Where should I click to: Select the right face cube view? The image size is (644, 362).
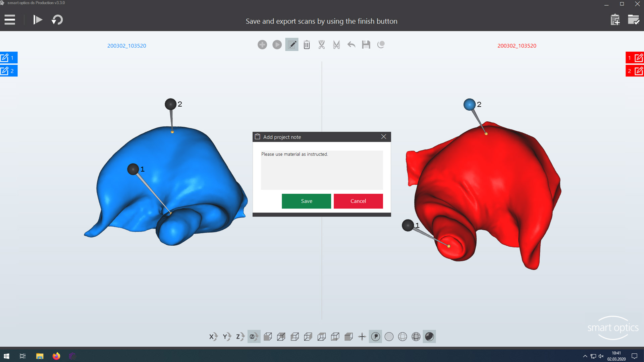click(308, 337)
